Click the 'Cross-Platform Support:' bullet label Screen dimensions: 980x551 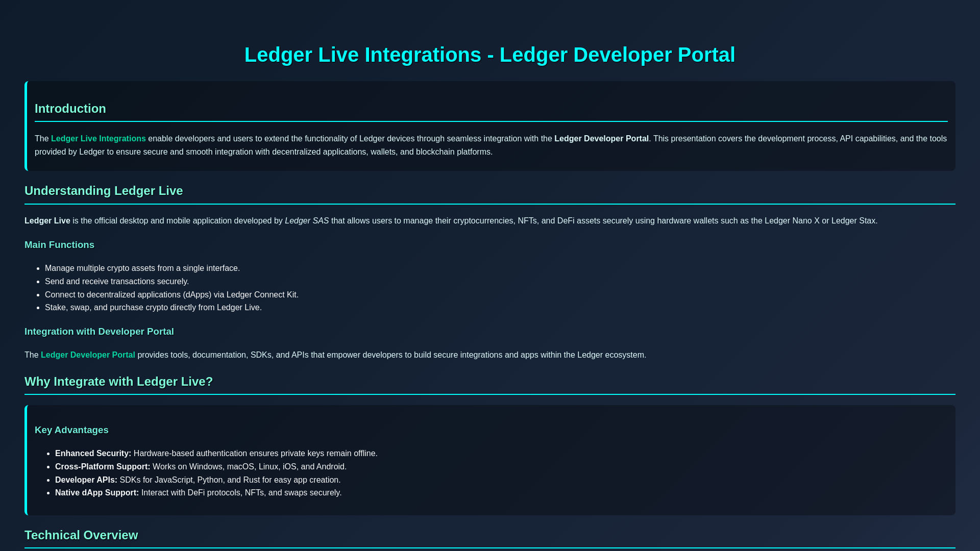[103, 467]
